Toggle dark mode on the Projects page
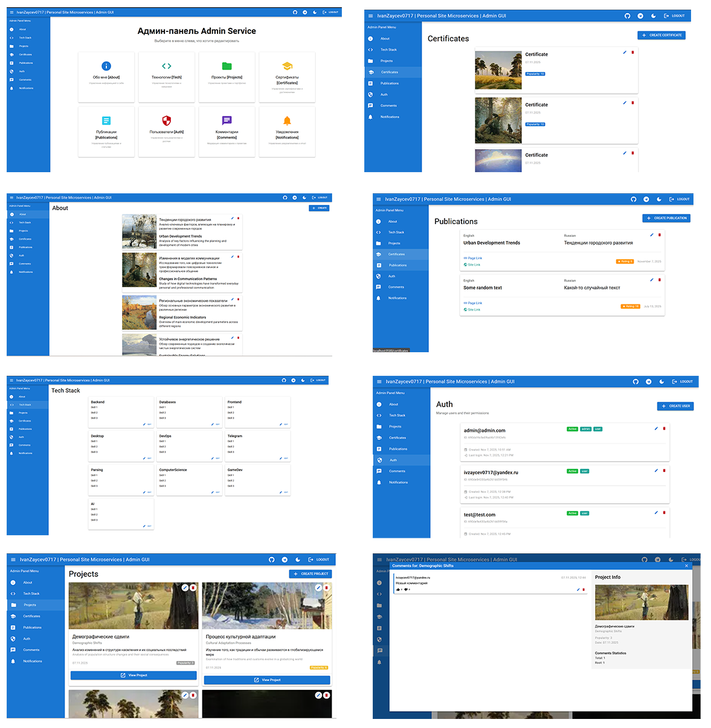The height and width of the screenshot is (728, 711). pos(297,559)
